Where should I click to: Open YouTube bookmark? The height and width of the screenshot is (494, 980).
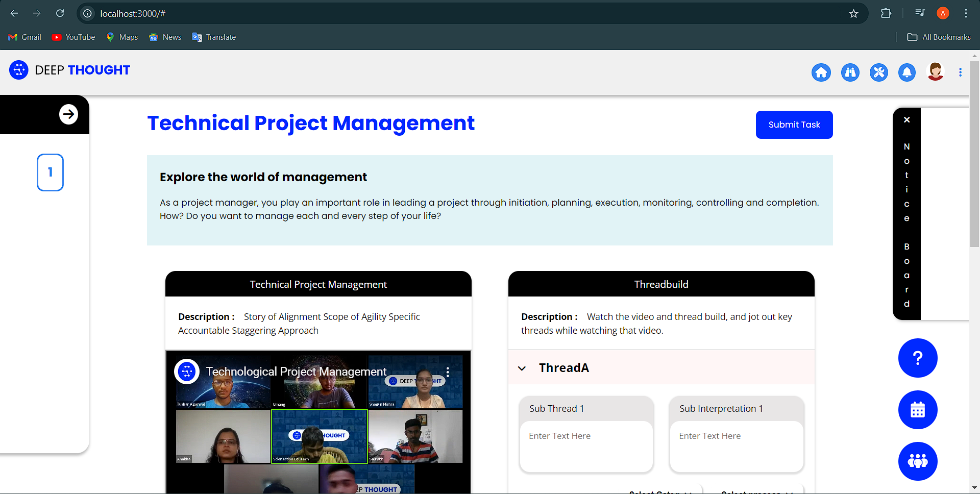pos(73,37)
